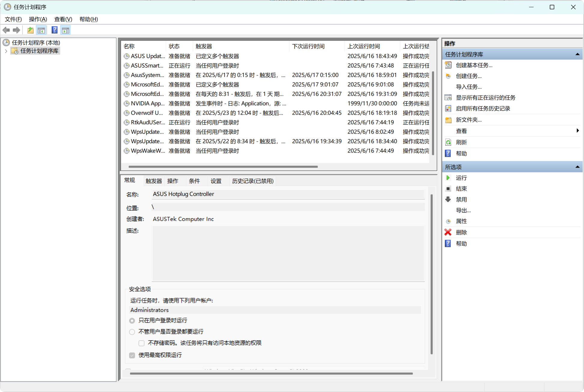Image resolution: width=584 pixels, height=392 pixels.
Task: Click the toolbar up-folder icon
Action: pyautogui.click(x=30, y=30)
